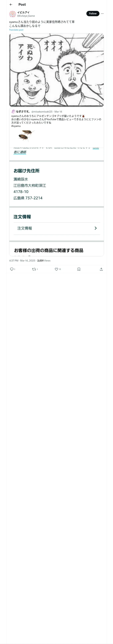This screenshot has height=644, width=113.
Task: Click the 4:37 PM · Mar 14, 2025 timestamp
Action: click(22, 260)
